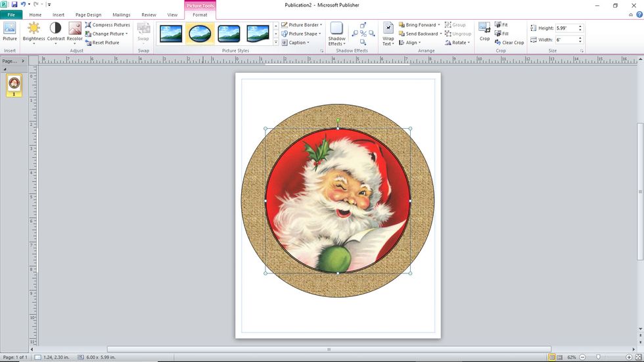
Task: Adjust the zoom slider handle
Action: [x=598, y=357]
